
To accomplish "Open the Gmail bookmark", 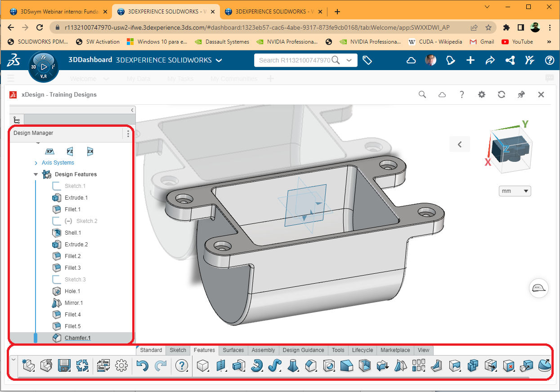I will [x=482, y=42].
